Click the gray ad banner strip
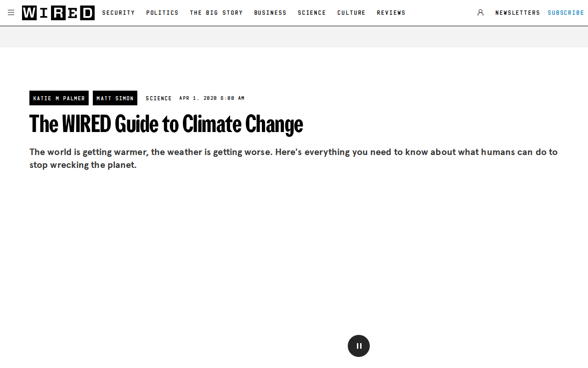Screen dimensions: 588x368 point(294,37)
